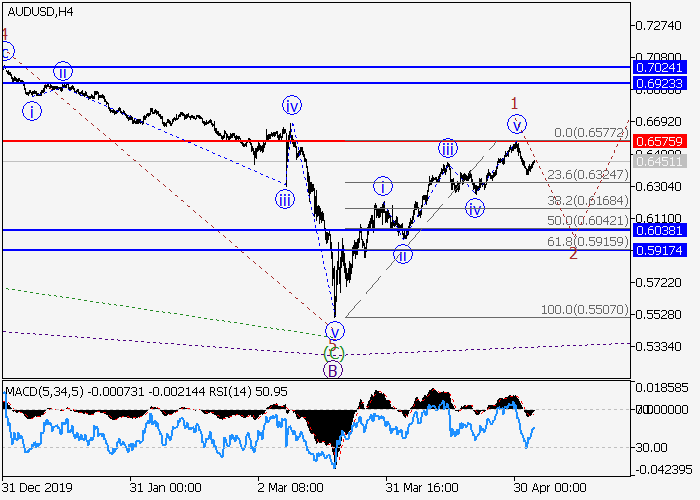Viewport: 700px width, 500px height.
Task: Click the red wave 1 label
Action: (514, 103)
